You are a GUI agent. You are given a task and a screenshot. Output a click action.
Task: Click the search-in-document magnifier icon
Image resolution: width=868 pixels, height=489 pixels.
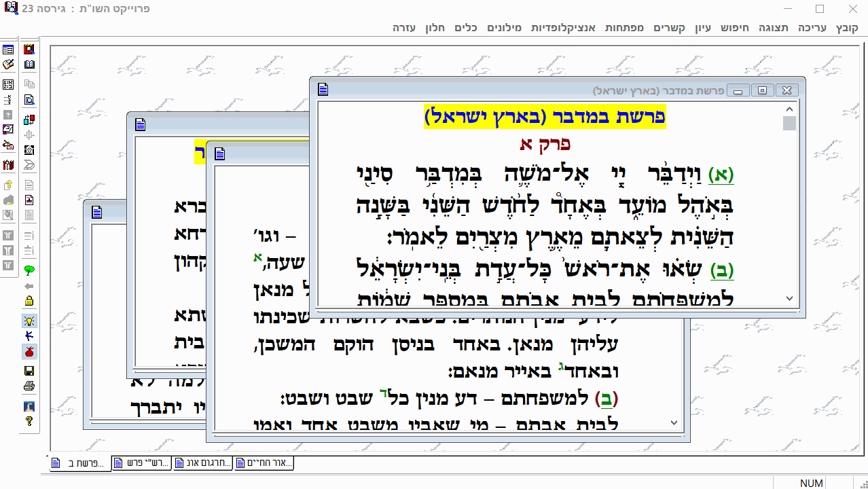click(x=29, y=99)
